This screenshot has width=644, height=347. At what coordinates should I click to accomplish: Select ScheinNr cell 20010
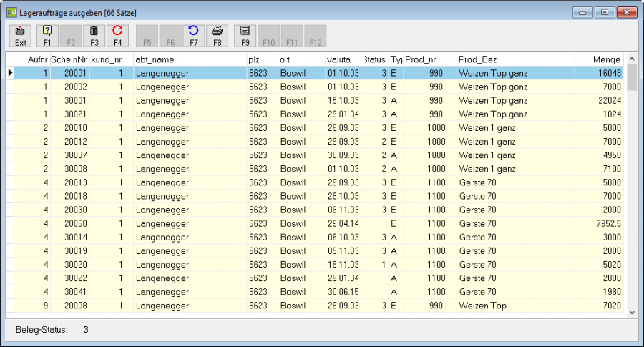pyautogui.click(x=69, y=128)
